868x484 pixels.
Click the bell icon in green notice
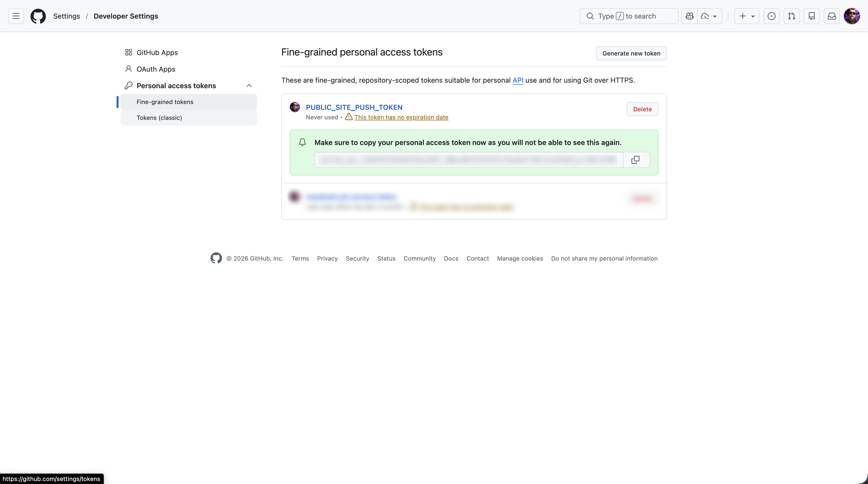point(302,142)
